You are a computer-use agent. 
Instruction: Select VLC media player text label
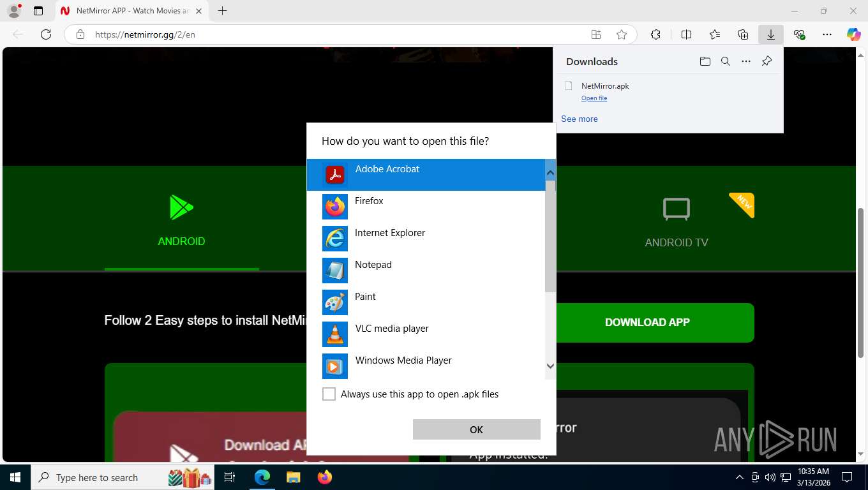pyautogui.click(x=392, y=329)
